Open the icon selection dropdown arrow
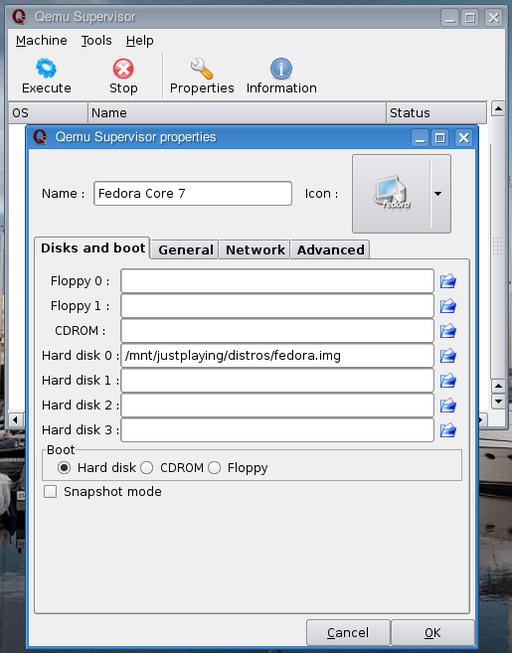The height and width of the screenshot is (653, 512). [438, 194]
